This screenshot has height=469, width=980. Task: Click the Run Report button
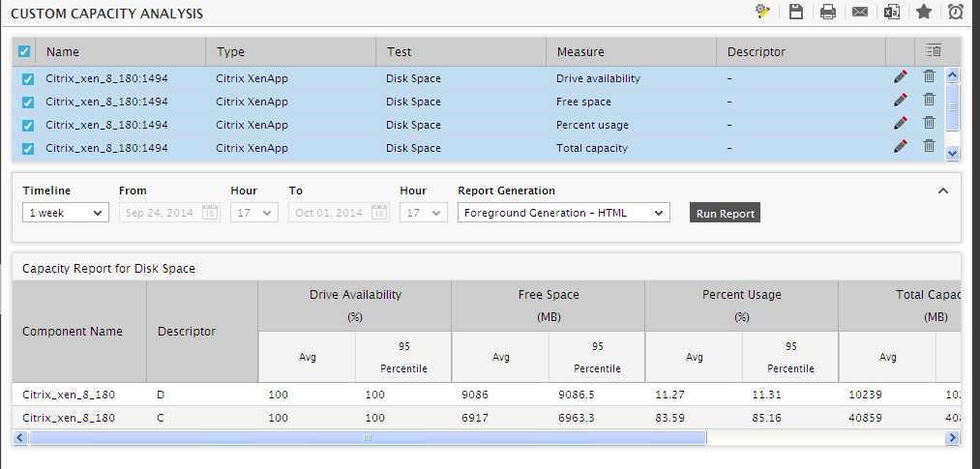725,213
